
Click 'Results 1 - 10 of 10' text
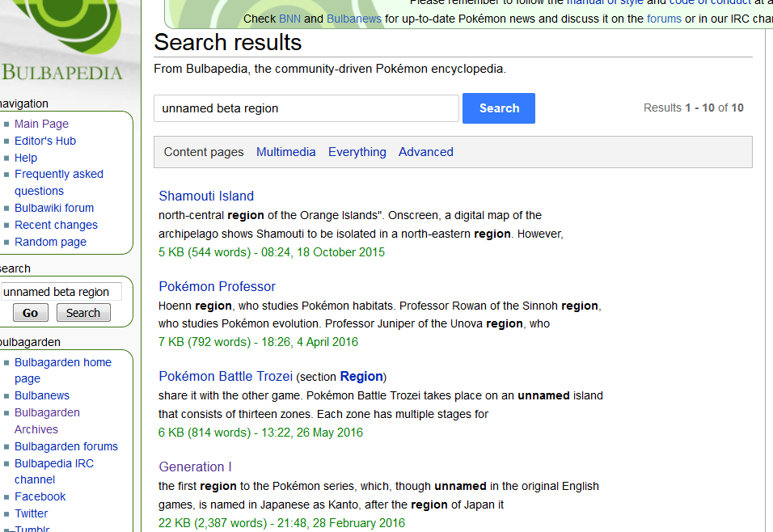click(x=694, y=108)
